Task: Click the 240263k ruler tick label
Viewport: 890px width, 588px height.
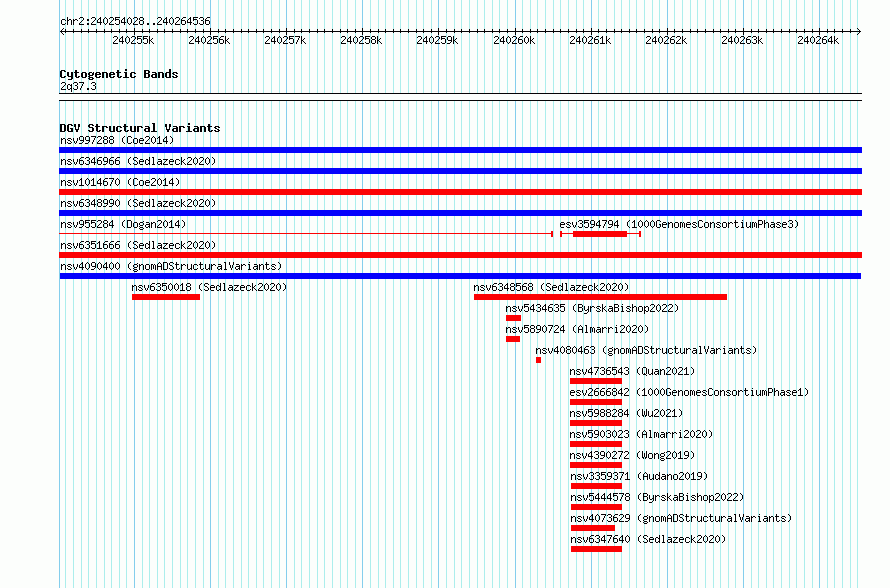Action: pyautogui.click(x=742, y=40)
